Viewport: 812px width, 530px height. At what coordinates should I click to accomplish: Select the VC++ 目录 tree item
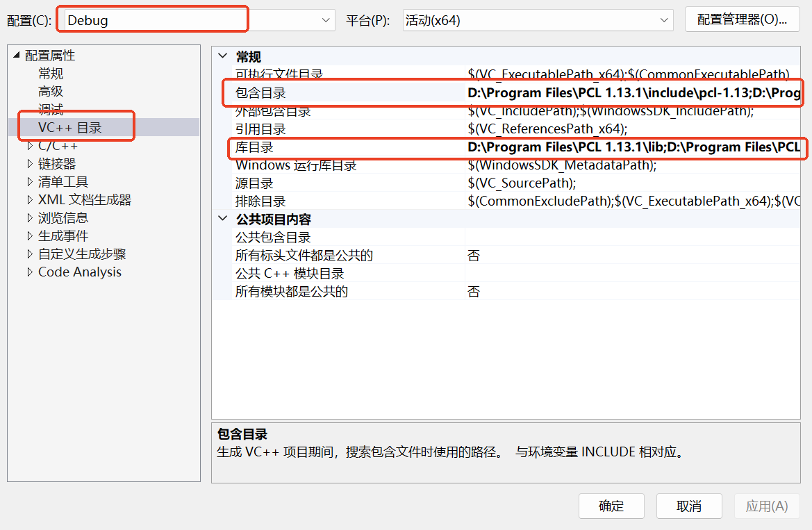point(70,127)
